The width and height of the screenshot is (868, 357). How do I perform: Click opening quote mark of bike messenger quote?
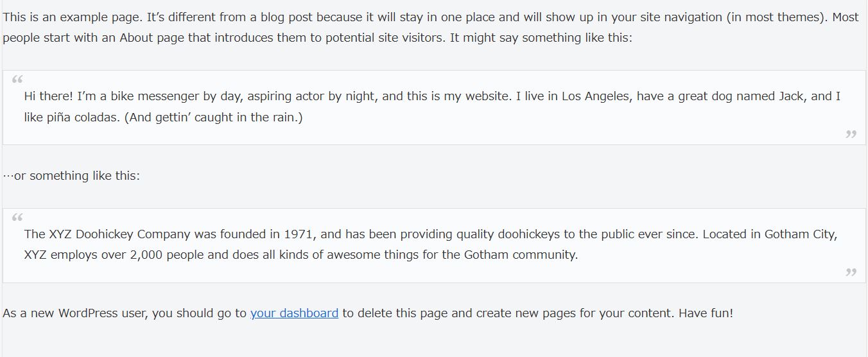click(17, 80)
